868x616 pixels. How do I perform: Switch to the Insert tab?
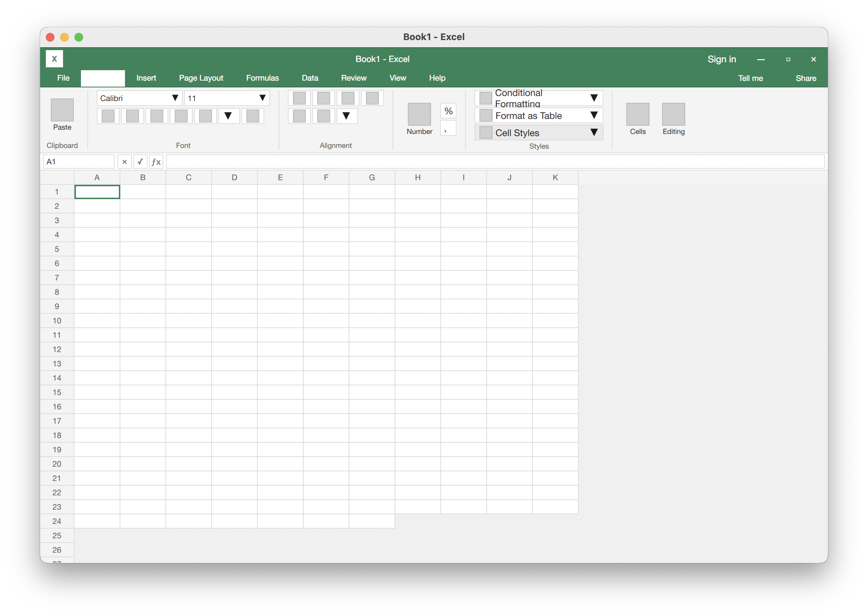pyautogui.click(x=146, y=78)
